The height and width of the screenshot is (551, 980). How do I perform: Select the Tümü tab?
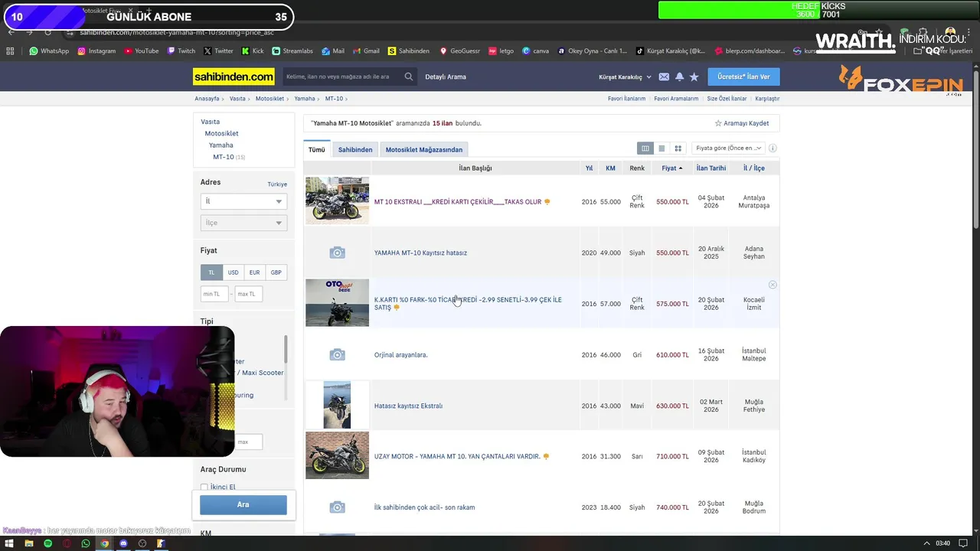tap(316, 149)
